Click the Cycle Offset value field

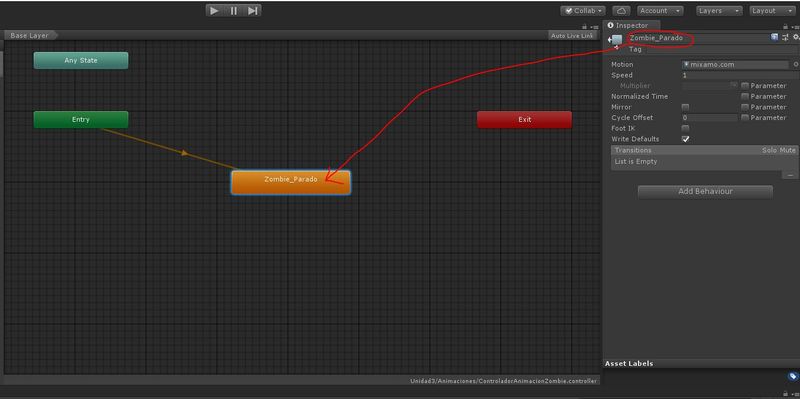(710, 118)
